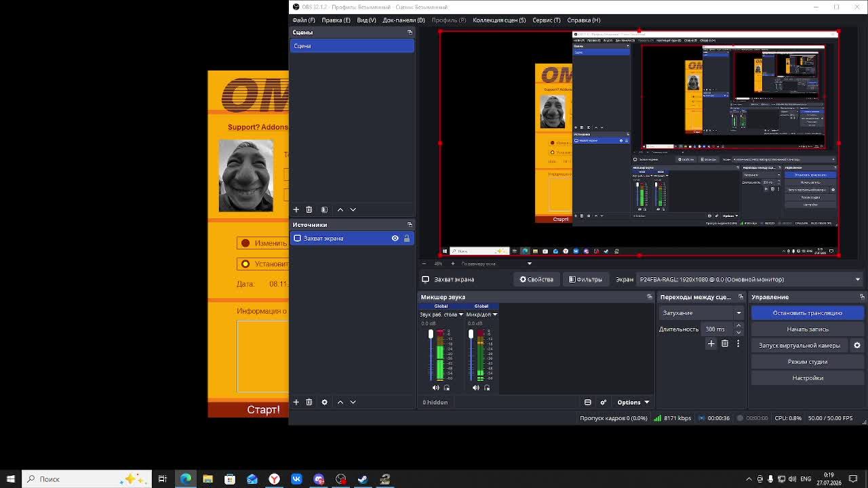Open Микр/доп channel dropdown arrow
Screen dimensions: 868x488
[x=494, y=314]
